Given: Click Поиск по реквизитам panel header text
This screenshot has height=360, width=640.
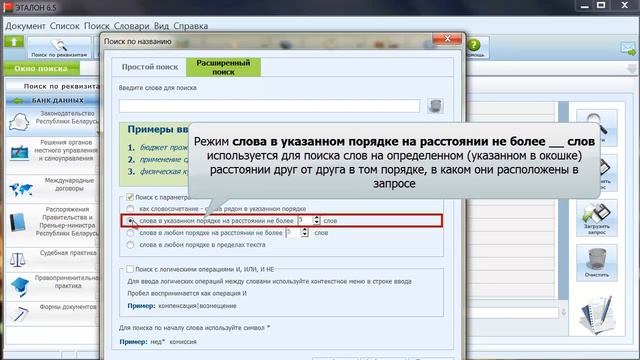Looking at the screenshot, I should tap(61, 86).
